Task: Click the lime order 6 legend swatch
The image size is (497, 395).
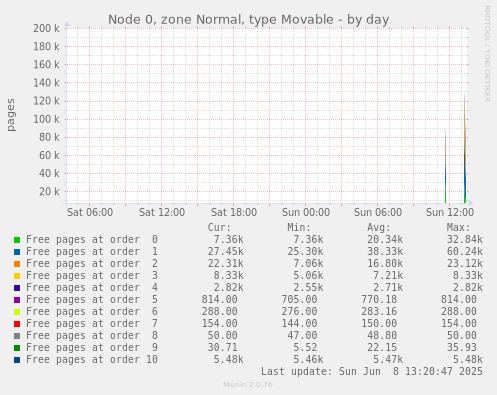Action: [17, 312]
